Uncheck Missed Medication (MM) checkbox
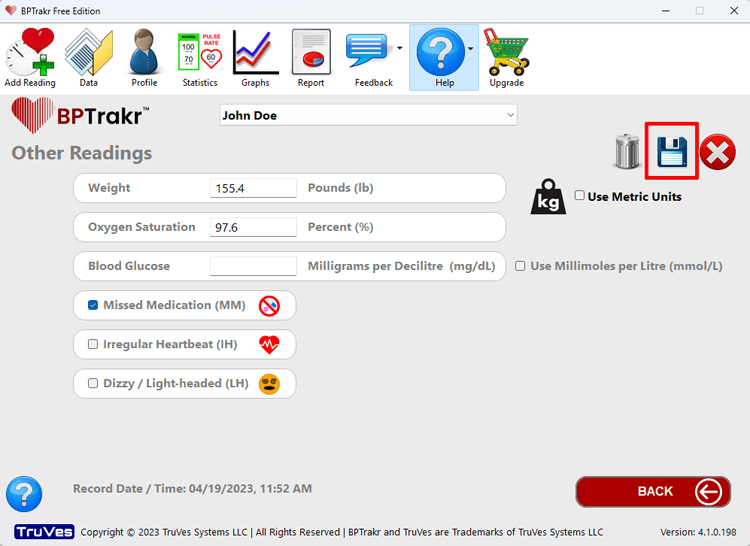This screenshot has width=750, height=546. point(93,305)
